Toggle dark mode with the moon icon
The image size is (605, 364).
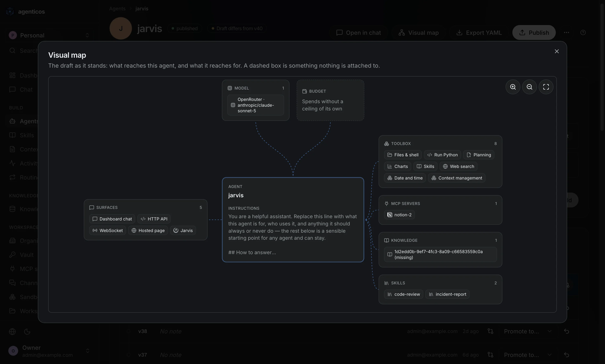click(27, 332)
